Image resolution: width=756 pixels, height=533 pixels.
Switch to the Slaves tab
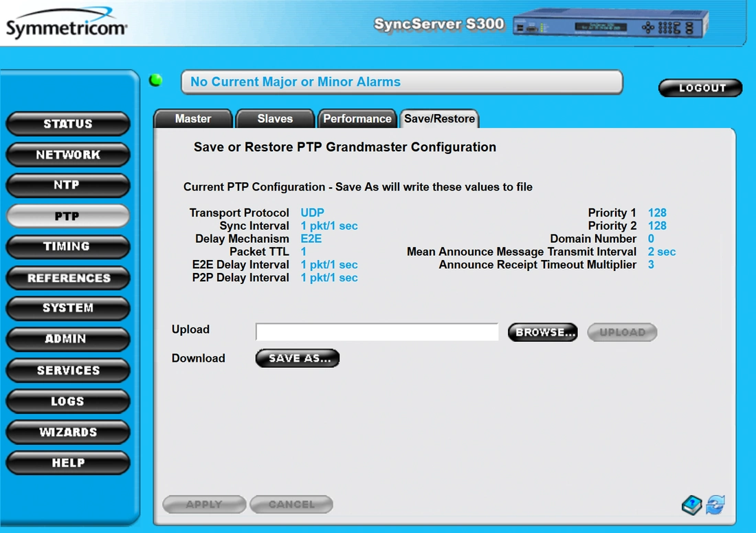click(x=276, y=119)
